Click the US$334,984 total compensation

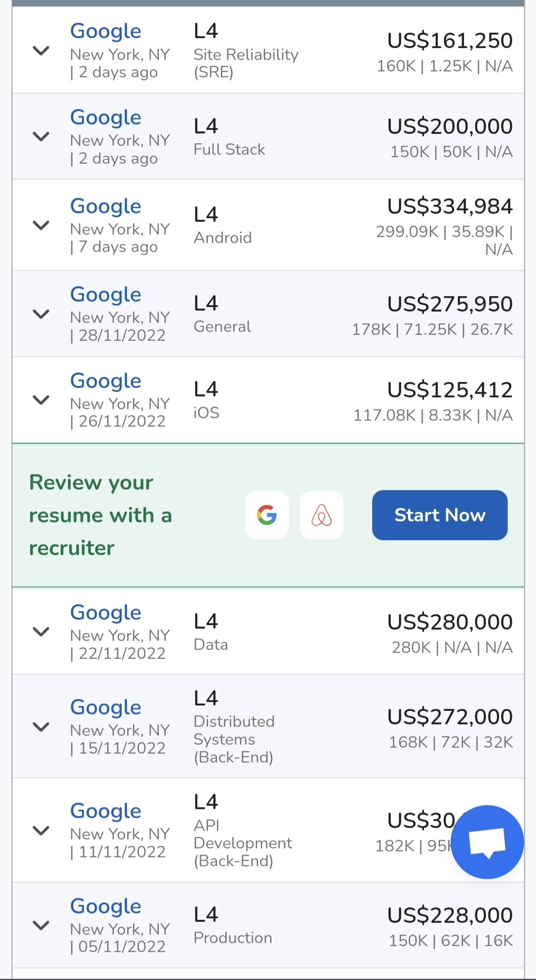tap(450, 206)
